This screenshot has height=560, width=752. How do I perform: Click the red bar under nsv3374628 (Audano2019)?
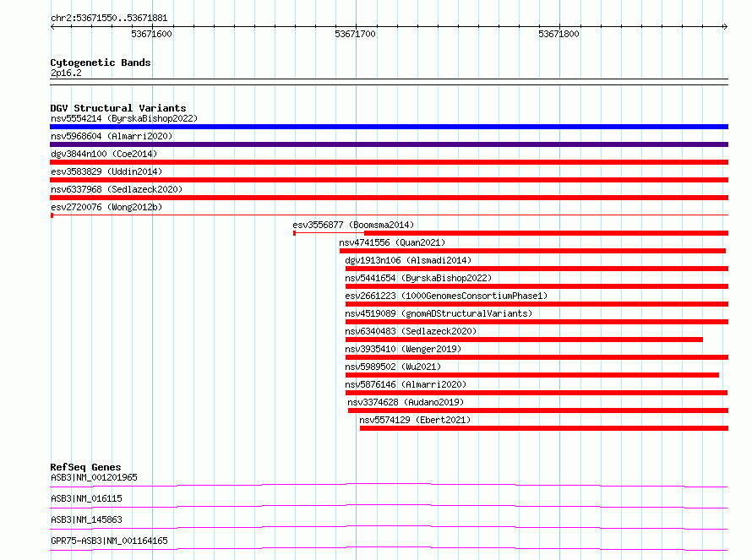pyautogui.click(x=538, y=410)
